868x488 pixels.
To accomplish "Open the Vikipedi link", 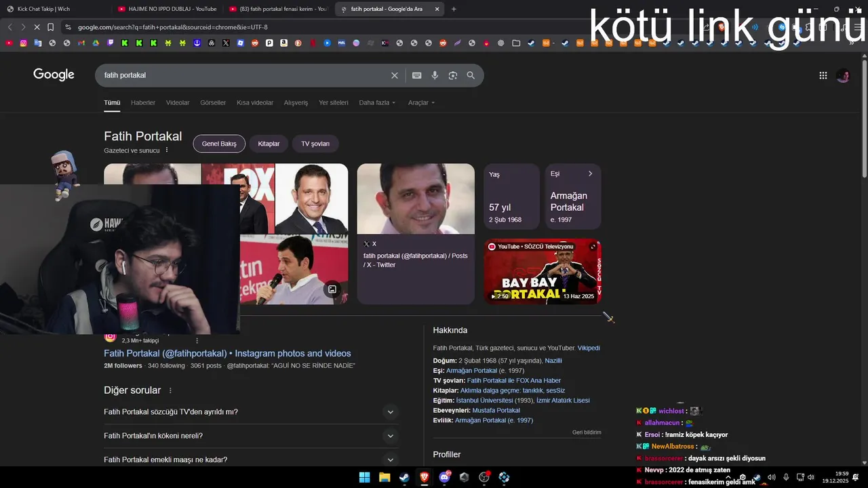I will (x=589, y=348).
